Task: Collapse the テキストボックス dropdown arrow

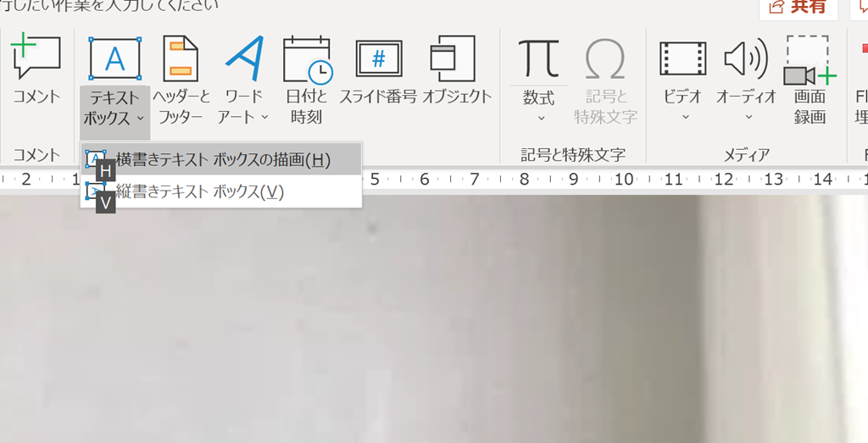Action: coord(140,118)
